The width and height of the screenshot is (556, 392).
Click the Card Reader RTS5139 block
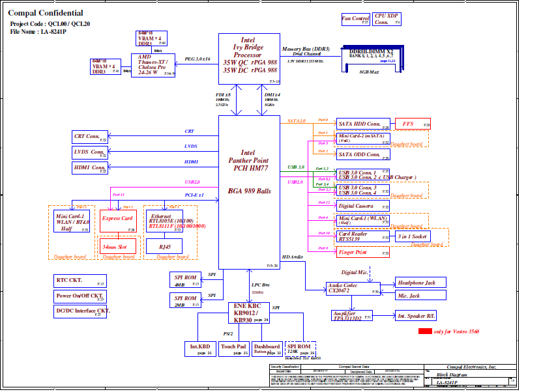363,236
